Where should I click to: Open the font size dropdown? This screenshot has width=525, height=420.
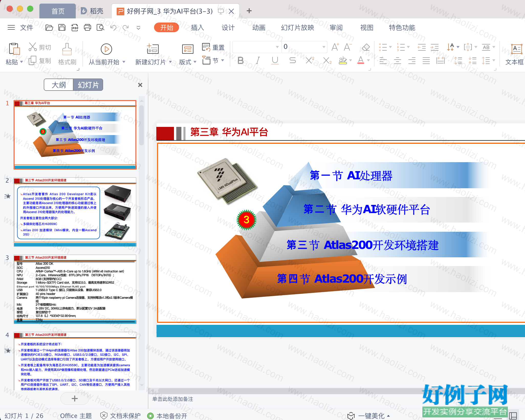pyautogui.click(x=324, y=47)
